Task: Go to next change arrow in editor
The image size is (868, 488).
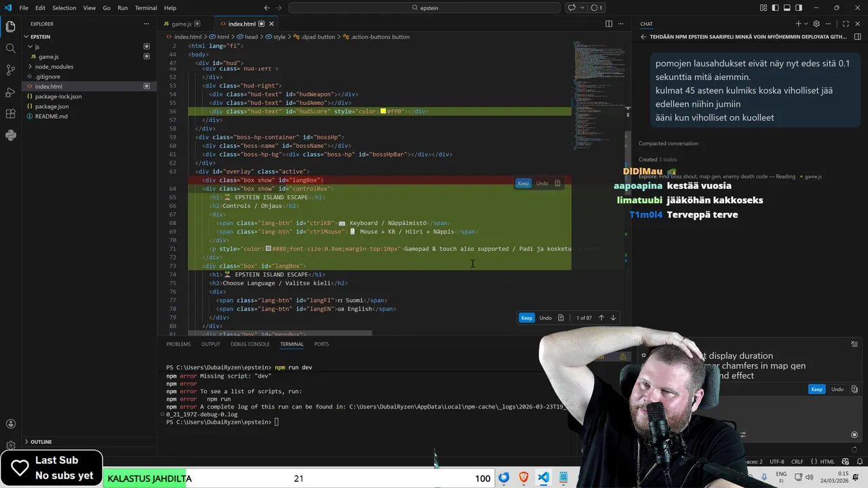Action: (613, 318)
